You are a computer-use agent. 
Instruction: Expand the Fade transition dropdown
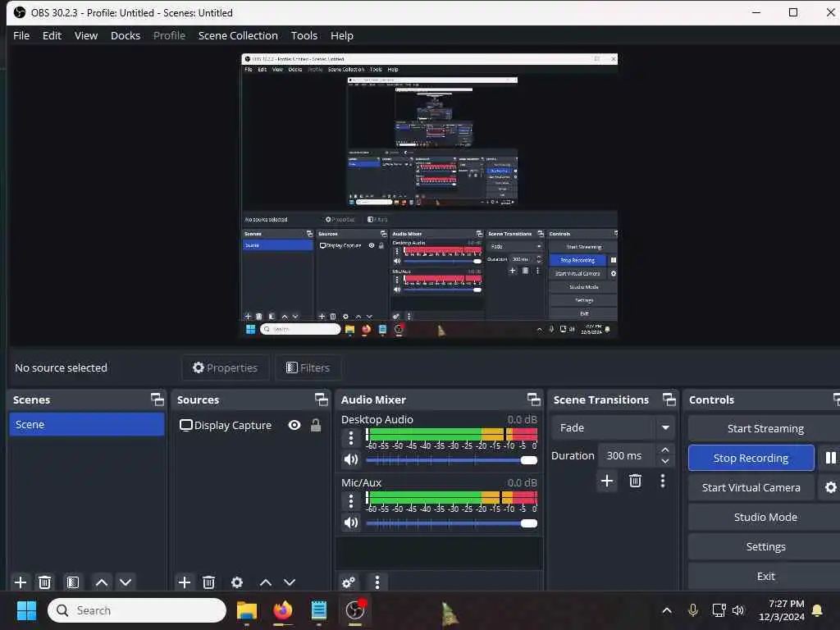(x=665, y=427)
